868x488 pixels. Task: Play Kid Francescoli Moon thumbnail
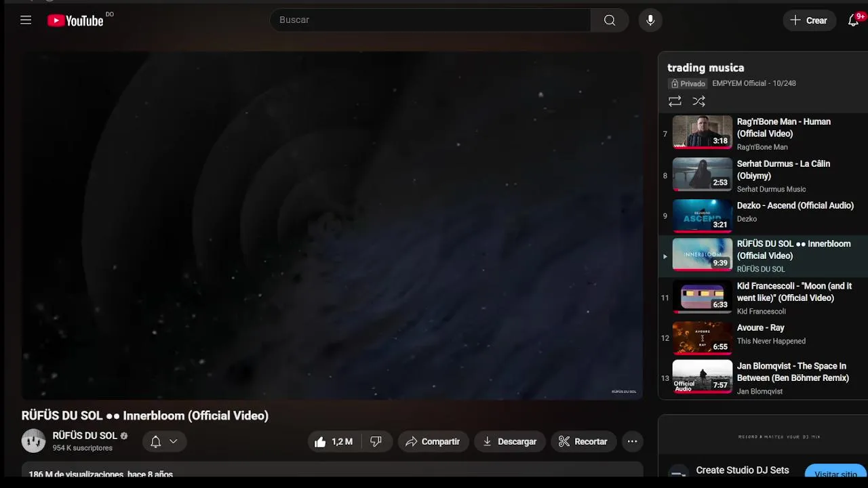tap(703, 296)
